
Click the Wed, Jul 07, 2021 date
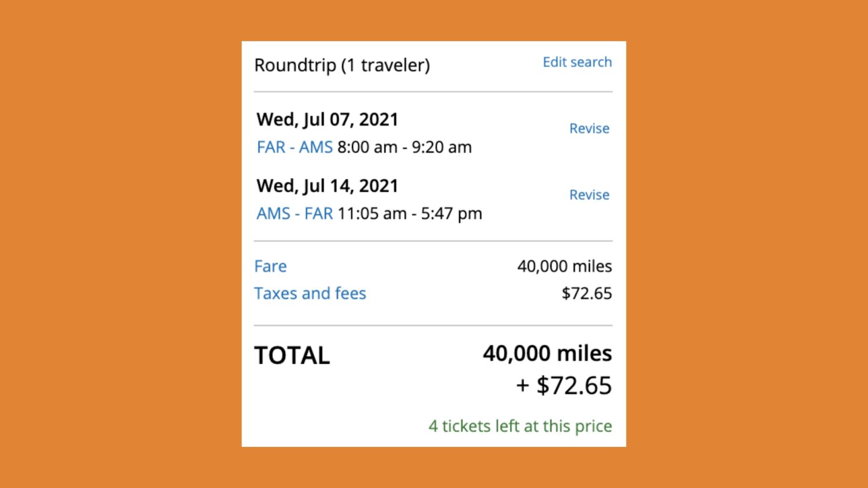tap(327, 119)
